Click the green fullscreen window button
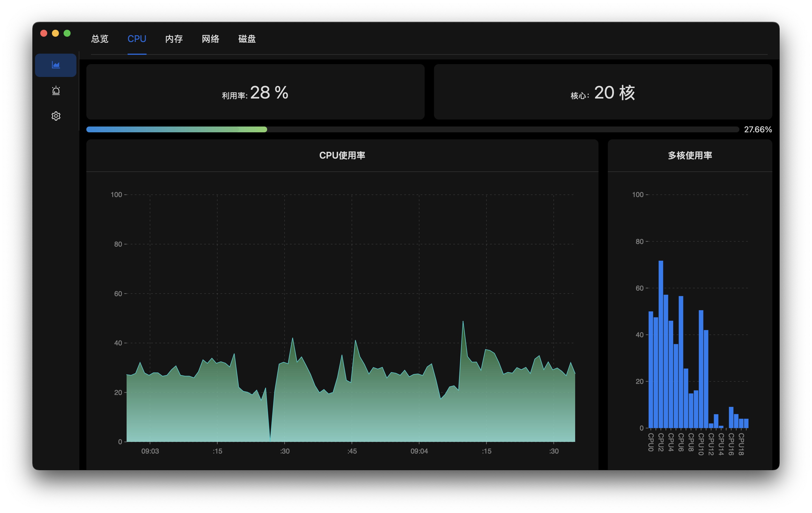The image size is (812, 513). point(67,33)
